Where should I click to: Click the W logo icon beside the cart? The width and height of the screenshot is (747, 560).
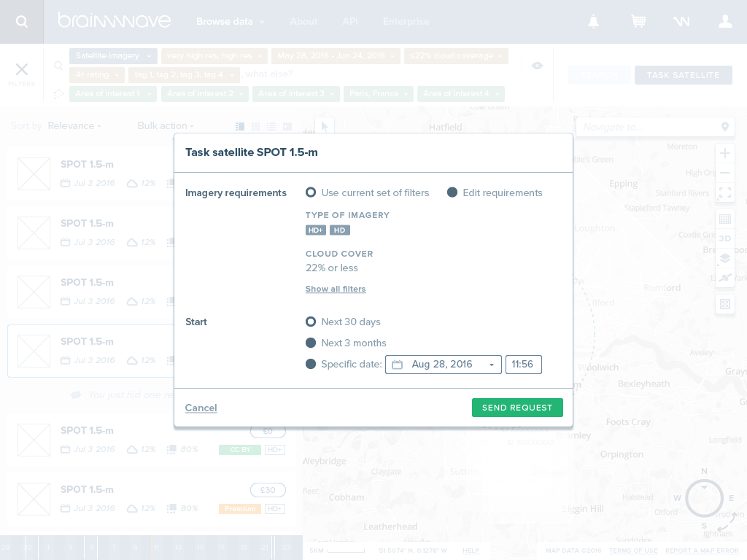pyautogui.click(x=681, y=21)
